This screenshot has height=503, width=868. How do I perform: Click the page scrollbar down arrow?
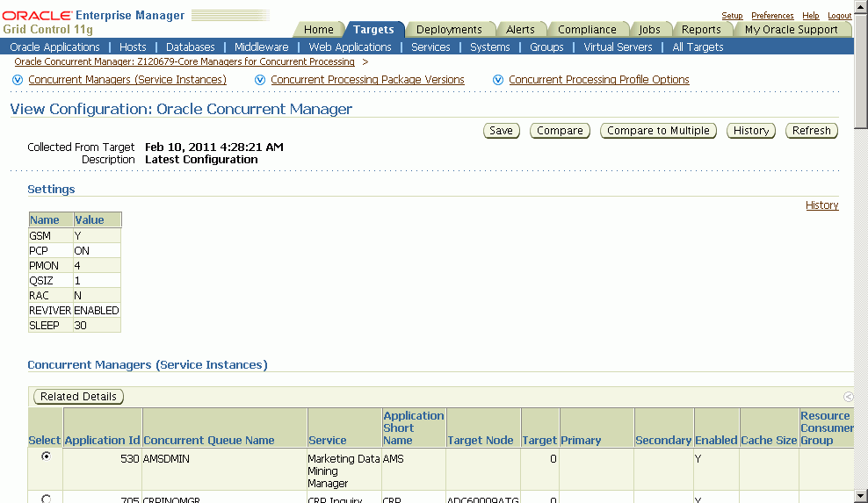tap(861, 496)
